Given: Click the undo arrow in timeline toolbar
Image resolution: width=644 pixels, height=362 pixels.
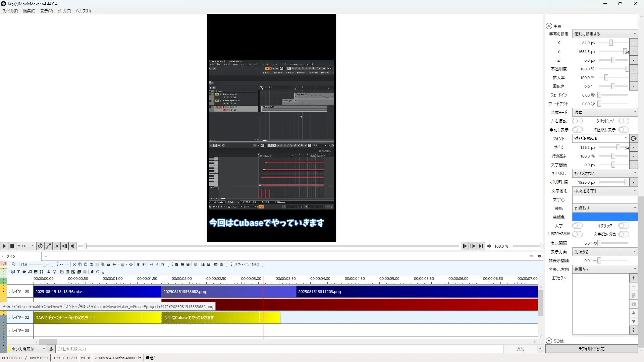Looking at the screenshot, I should click(61, 264).
